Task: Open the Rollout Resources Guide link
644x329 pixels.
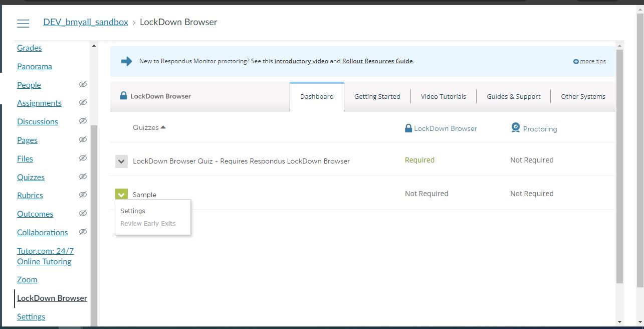Action: 377,61
